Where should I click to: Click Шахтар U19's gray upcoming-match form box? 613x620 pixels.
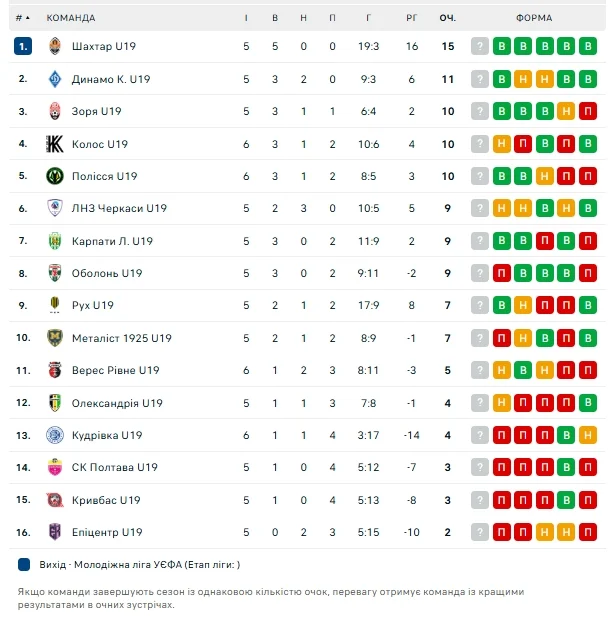[479, 47]
